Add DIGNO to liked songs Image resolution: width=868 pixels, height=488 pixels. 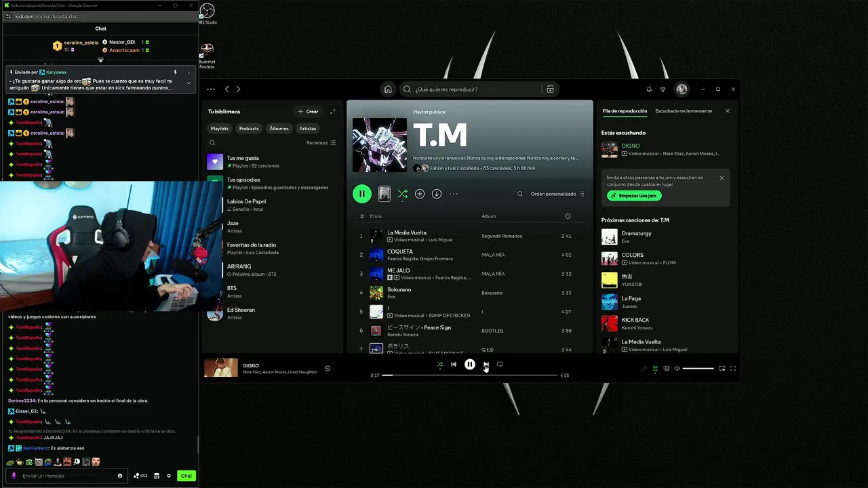(328, 369)
